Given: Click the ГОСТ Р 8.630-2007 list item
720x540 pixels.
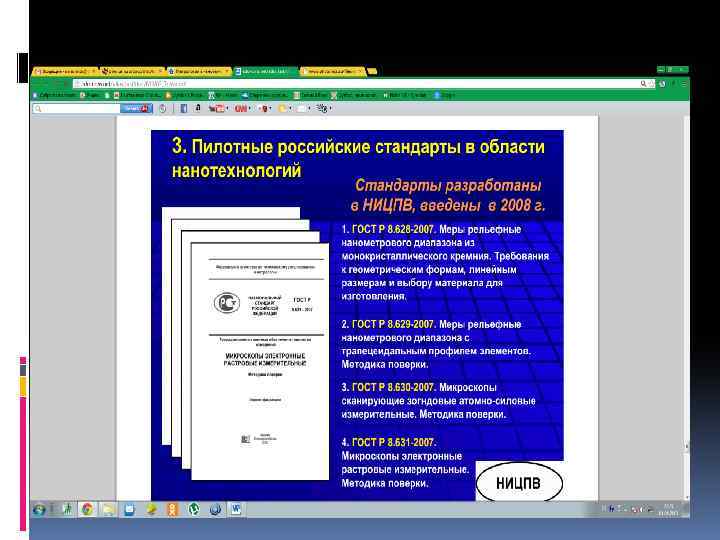Looking at the screenshot, I should point(438,400).
